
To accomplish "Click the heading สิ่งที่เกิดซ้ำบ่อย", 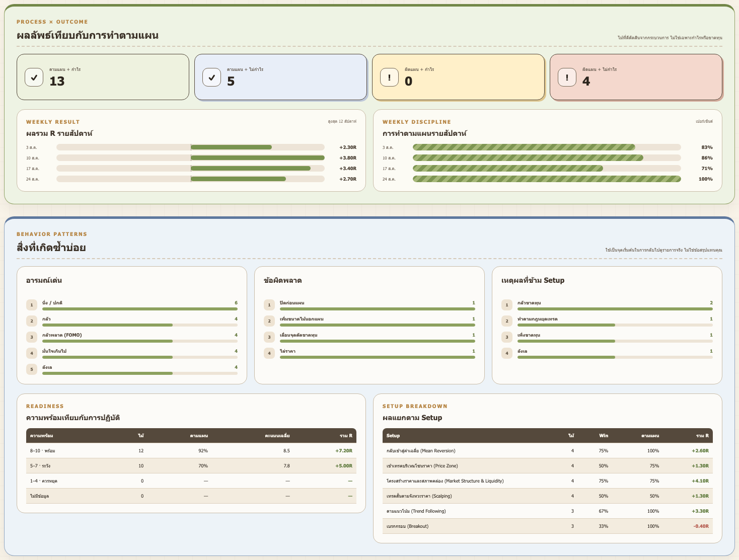I will pyautogui.click(x=51, y=248).
